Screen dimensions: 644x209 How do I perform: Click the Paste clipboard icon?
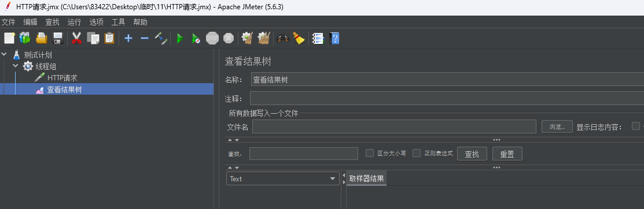(x=109, y=39)
